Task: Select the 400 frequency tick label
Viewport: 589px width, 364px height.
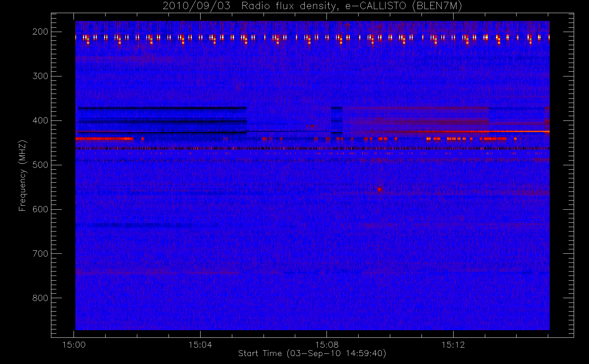Action: pos(40,120)
